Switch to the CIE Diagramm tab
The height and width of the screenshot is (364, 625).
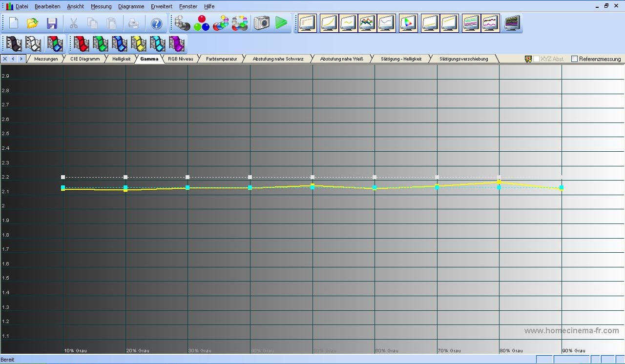coord(85,59)
